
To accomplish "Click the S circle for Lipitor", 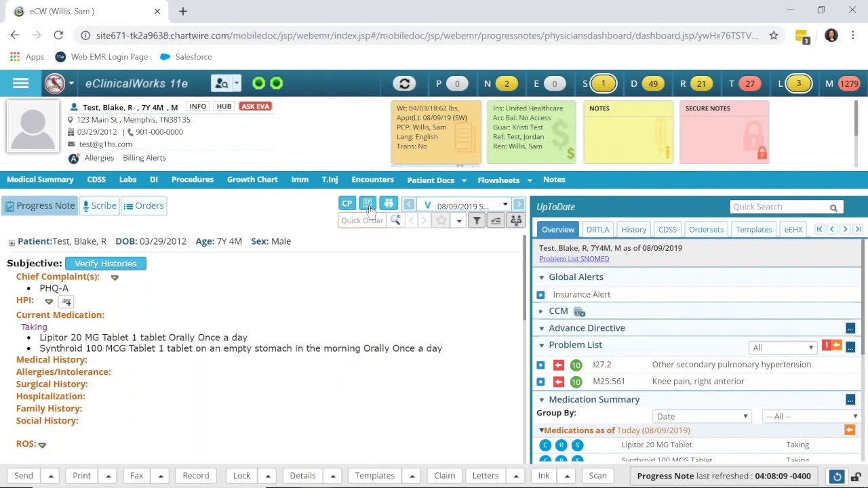I will [x=577, y=445].
